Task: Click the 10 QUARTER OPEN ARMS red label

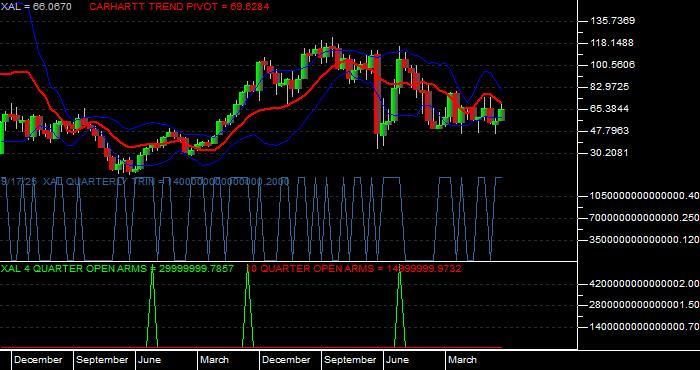Action: pos(354,268)
